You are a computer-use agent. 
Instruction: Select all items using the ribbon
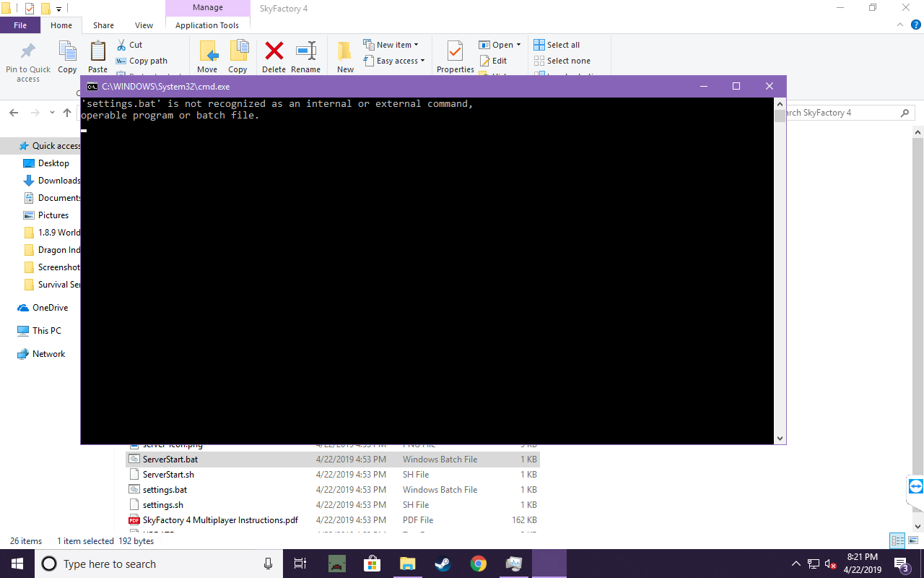pos(557,45)
